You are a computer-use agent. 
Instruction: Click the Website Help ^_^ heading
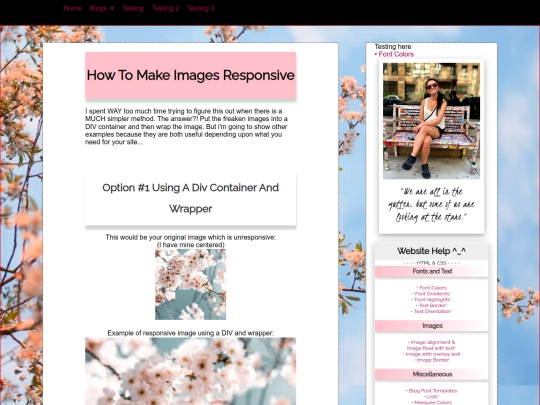coord(432,251)
